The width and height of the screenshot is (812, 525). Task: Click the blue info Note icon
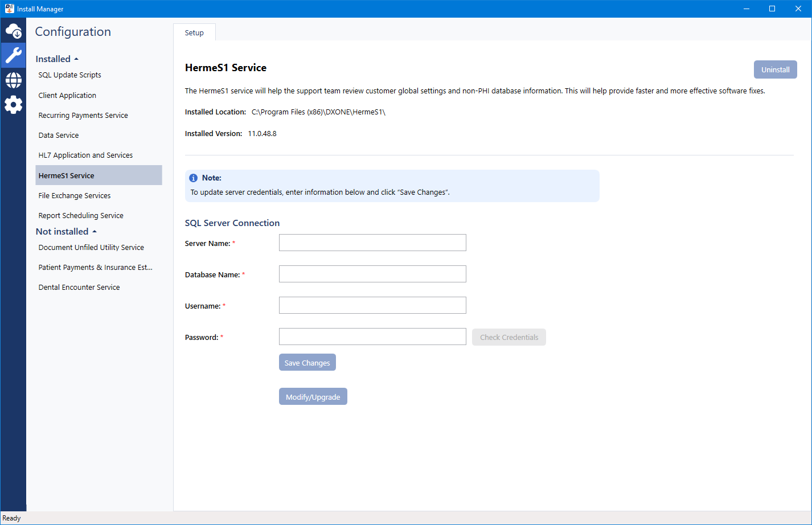(x=194, y=178)
